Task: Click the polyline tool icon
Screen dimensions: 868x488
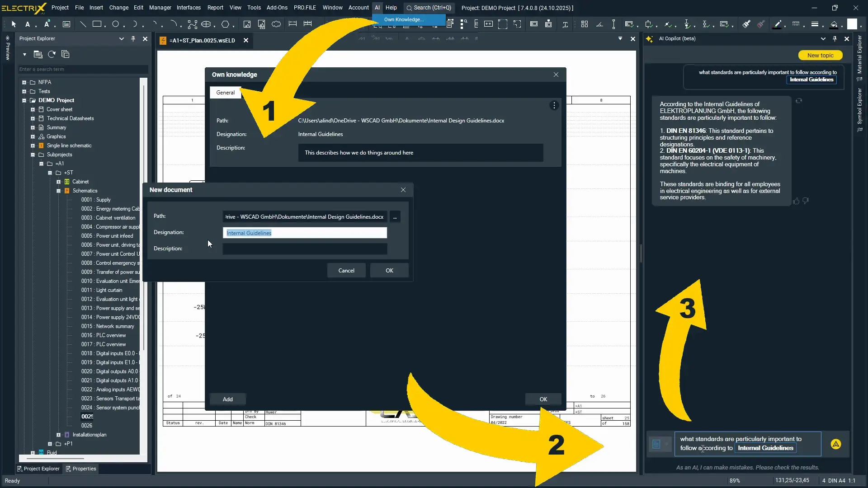Action: pyautogui.click(x=192, y=24)
